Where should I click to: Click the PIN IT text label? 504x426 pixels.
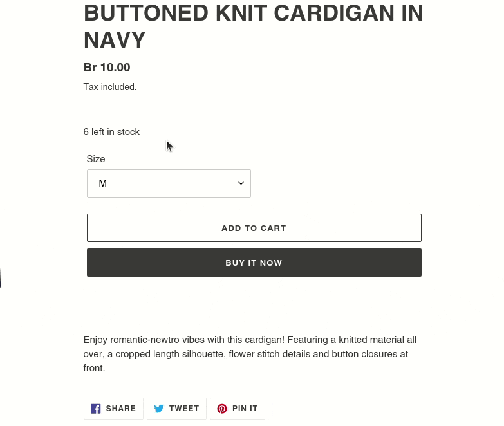coord(245,409)
